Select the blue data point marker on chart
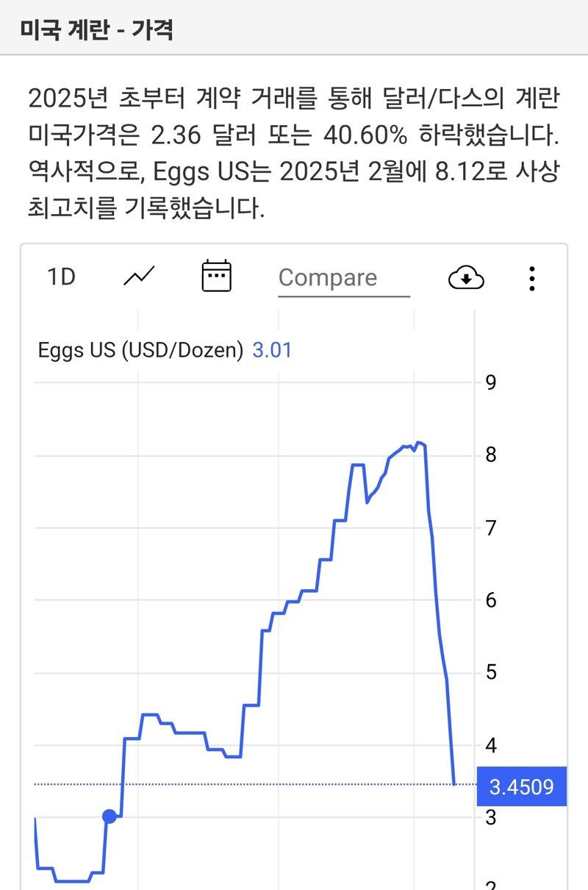 pos(109,816)
